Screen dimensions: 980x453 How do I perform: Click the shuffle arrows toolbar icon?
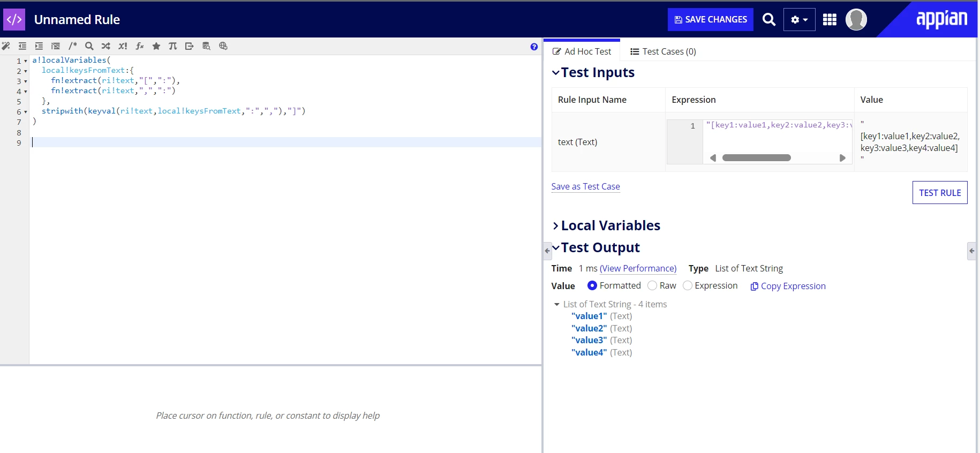pyautogui.click(x=106, y=46)
